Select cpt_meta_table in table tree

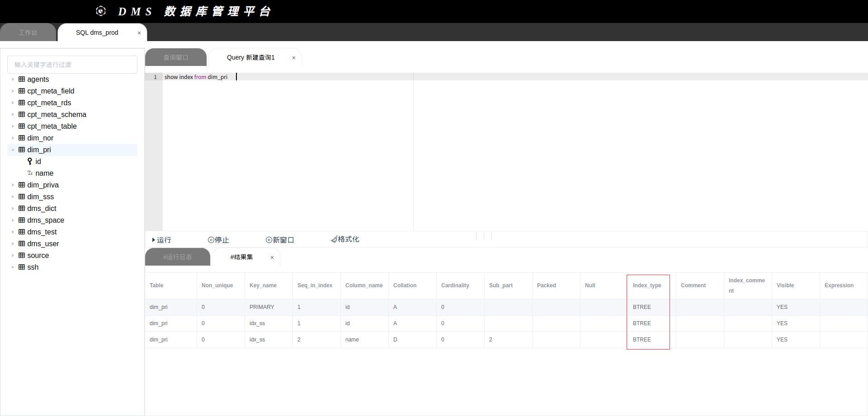[x=52, y=126]
